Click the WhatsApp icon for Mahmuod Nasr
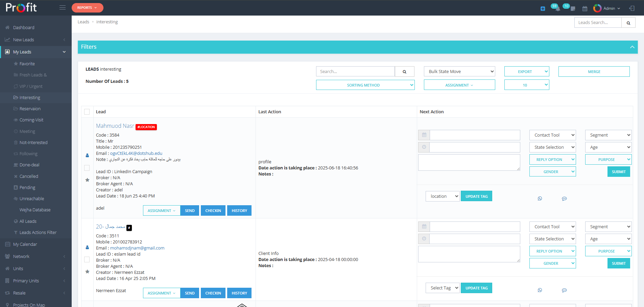Screen dimensions: 644x307 (x=540, y=198)
